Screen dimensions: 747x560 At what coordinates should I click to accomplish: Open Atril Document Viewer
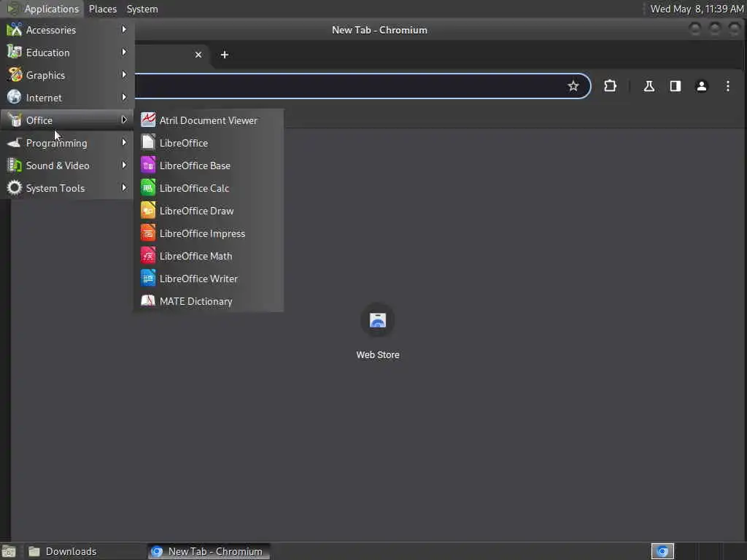coord(209,120)
